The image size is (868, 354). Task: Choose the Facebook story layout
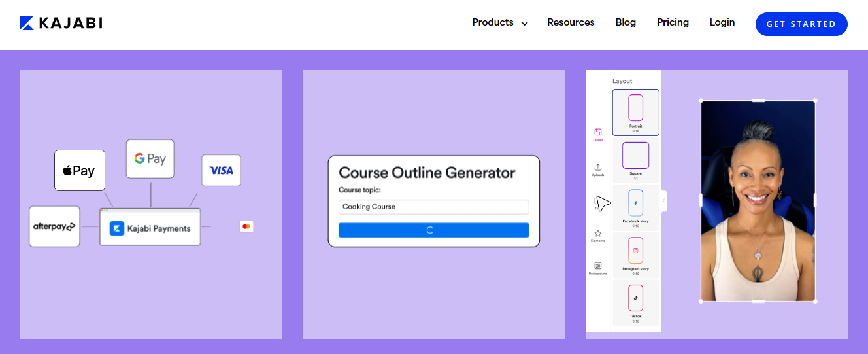coord(635,207)
